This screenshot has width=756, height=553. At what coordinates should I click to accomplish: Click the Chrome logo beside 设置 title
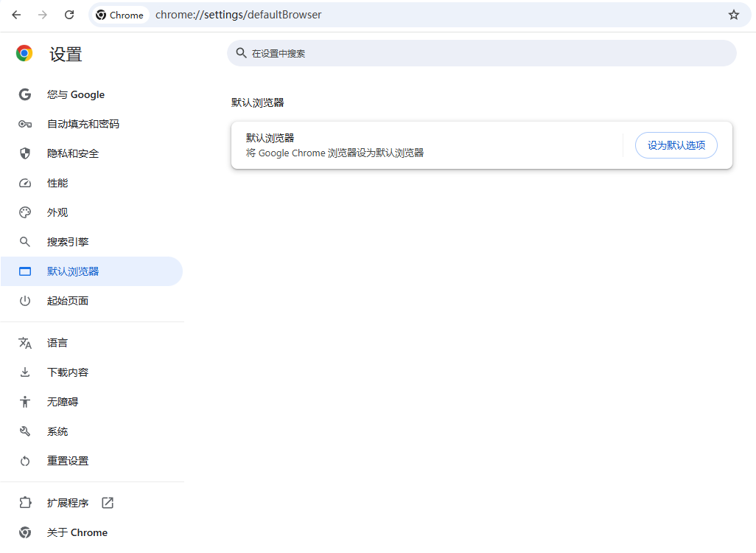tap(24, 53)
